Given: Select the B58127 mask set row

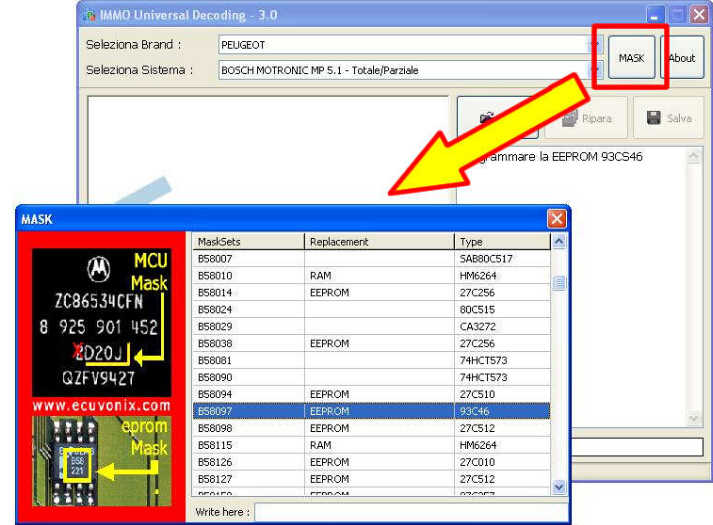Looking at the screenshot, I should coord(372,479).
